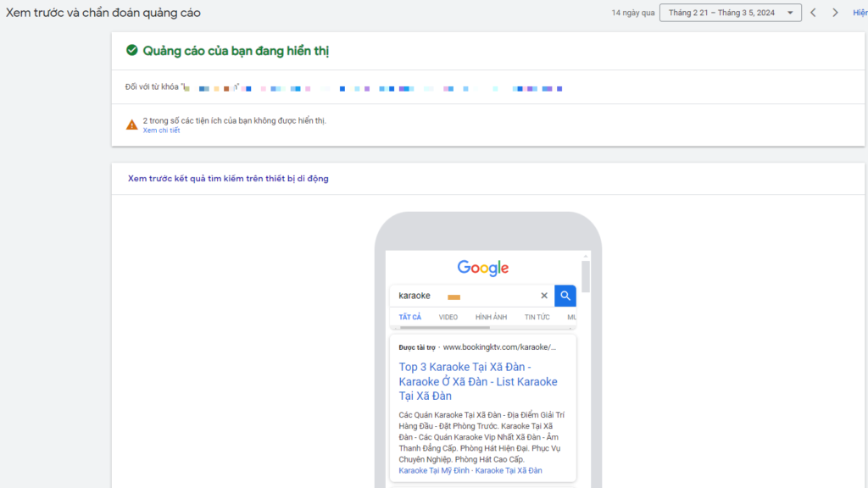Open the Karaoke Tại Mỹ Đình sitelink
The image size is (868, 488).
[x=433, y=471]
